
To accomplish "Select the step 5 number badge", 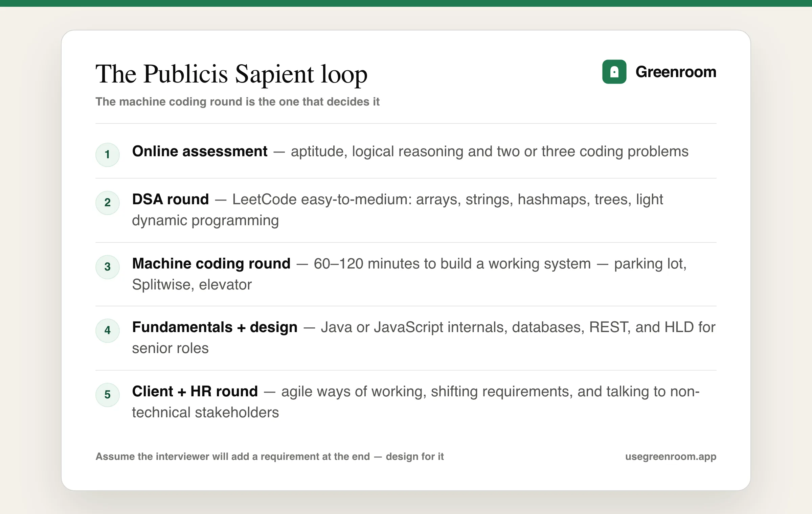I will coord(108,395).
